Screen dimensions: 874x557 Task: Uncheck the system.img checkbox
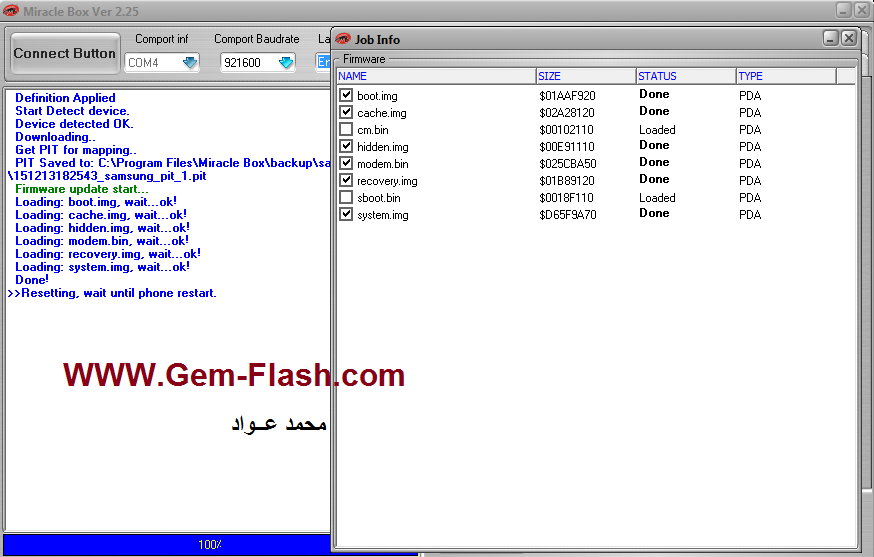[346, 214]
